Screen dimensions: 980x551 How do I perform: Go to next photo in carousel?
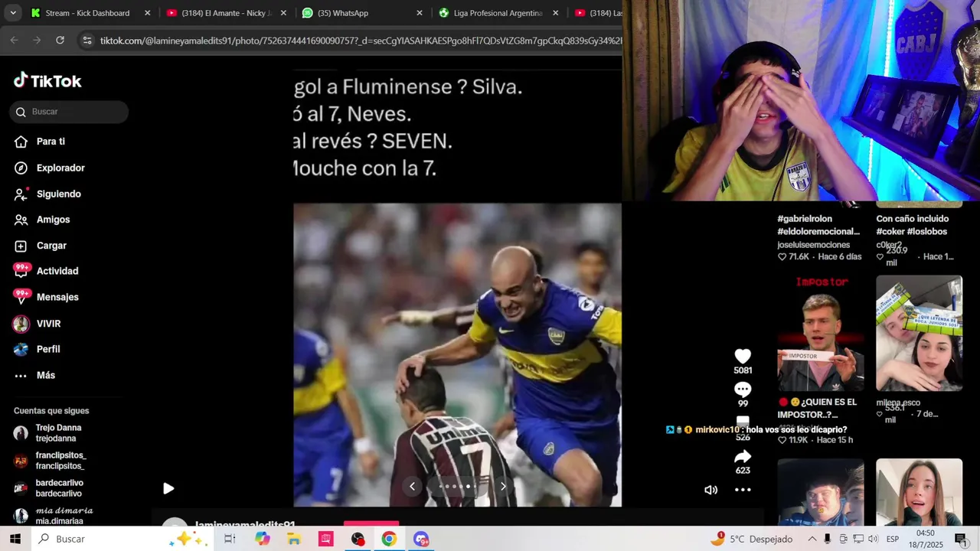503,486
